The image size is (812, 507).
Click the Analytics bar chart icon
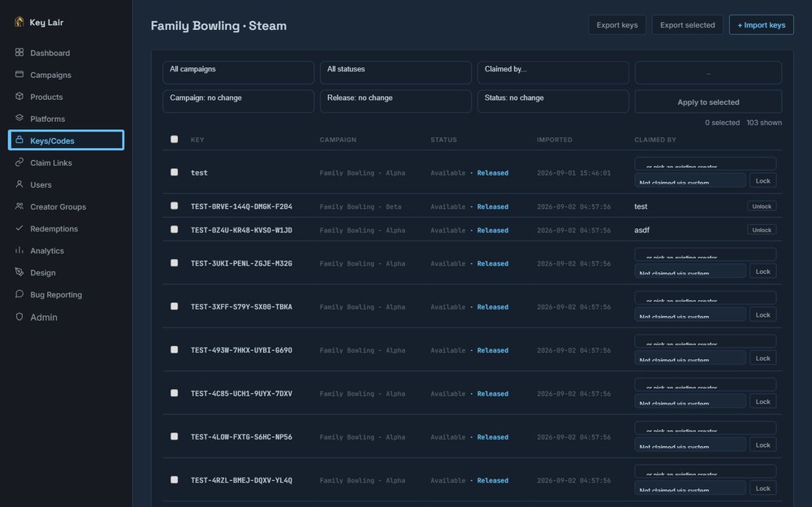coord(19,250)
